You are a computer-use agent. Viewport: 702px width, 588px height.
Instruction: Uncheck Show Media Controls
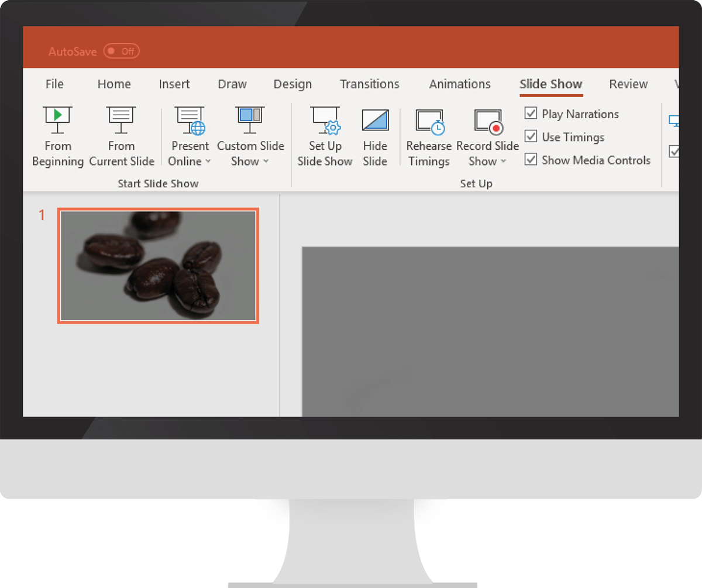coord(531,160)
